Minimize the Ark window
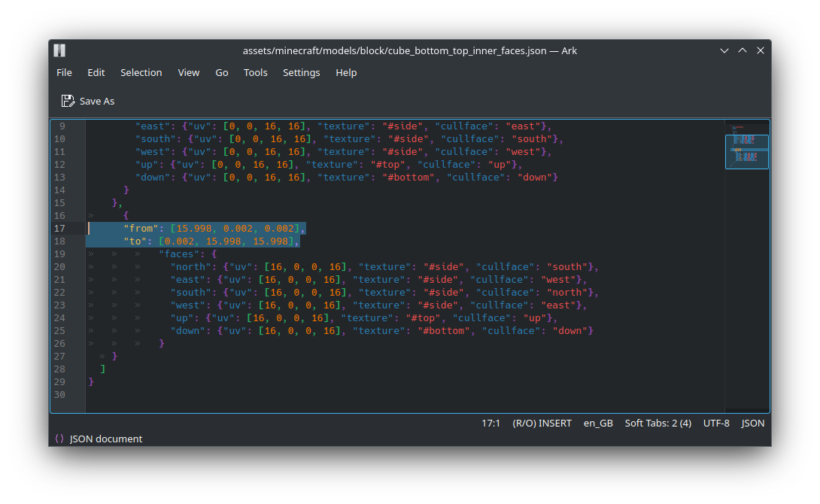 (724, 50)
